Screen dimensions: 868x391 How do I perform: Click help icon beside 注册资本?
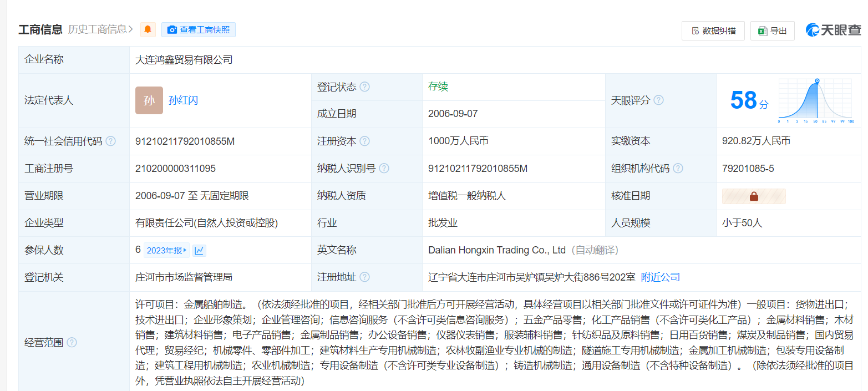(364, 141)
